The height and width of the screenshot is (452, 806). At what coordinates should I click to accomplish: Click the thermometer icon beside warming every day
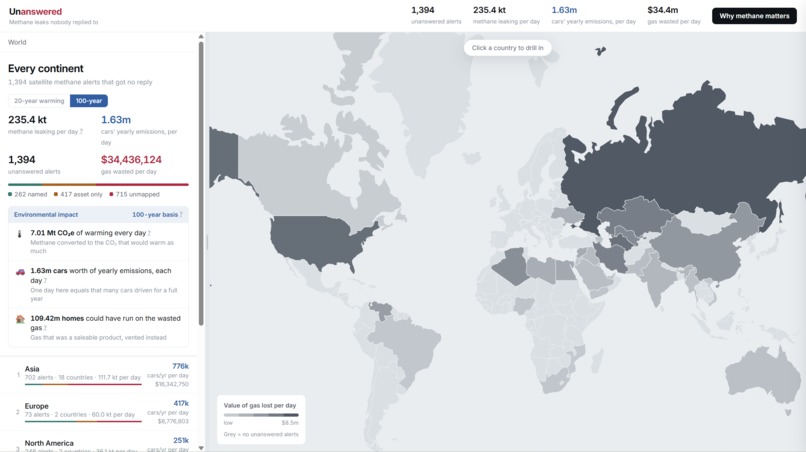click(20, 234)
